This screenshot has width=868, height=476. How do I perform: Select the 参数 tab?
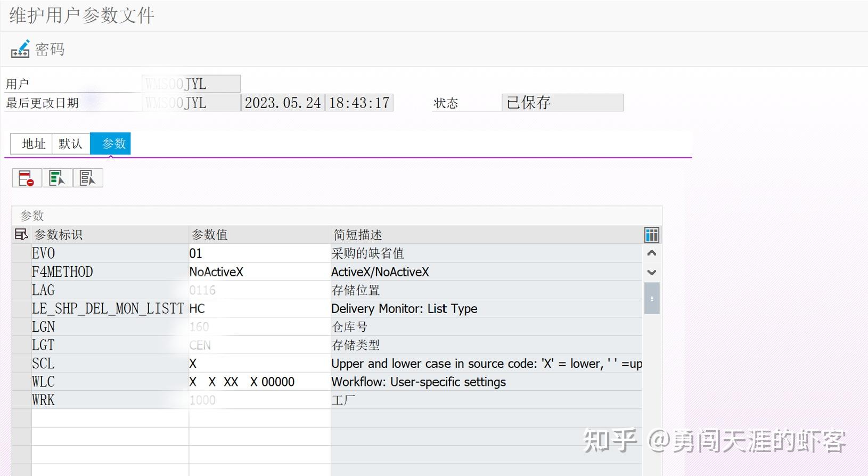(x=110, y=144)
